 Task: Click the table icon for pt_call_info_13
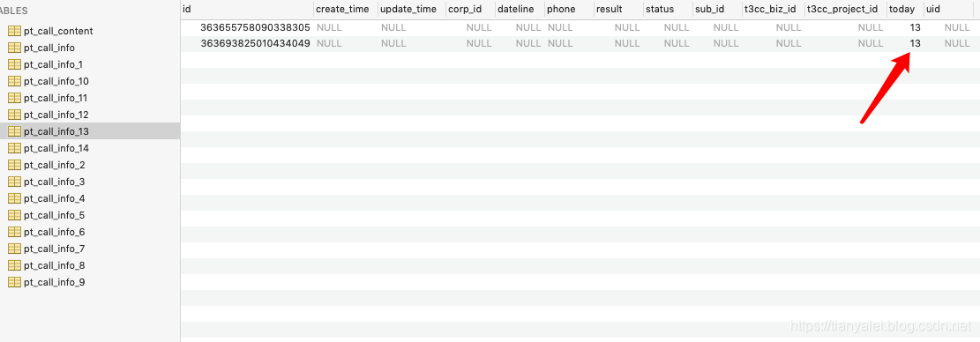click(14, 131)
